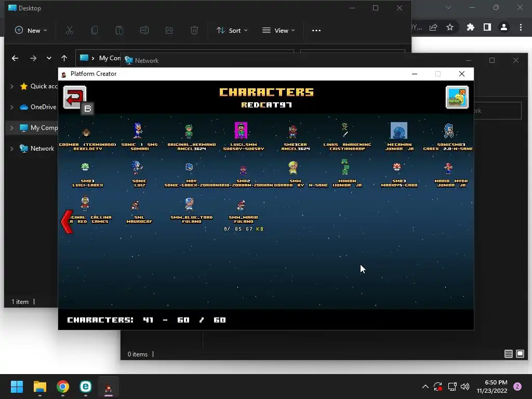The width and height of the screenshot is (532, 399).
Task: Choose the Original_Hermano character by Angel3624
Action: point(189,131)
